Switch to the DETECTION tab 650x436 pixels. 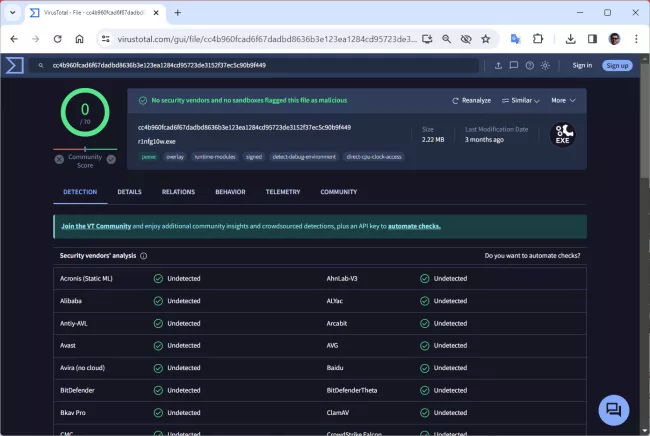80,192
